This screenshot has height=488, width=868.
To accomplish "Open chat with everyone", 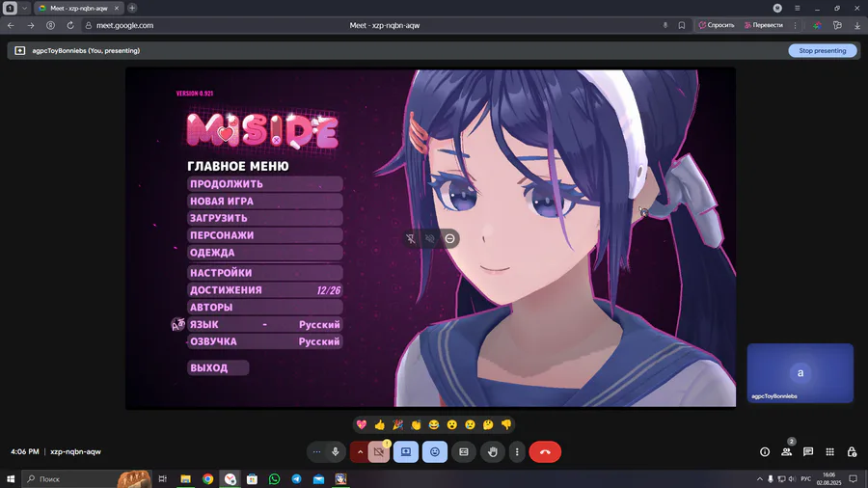I will coord(808,452).
